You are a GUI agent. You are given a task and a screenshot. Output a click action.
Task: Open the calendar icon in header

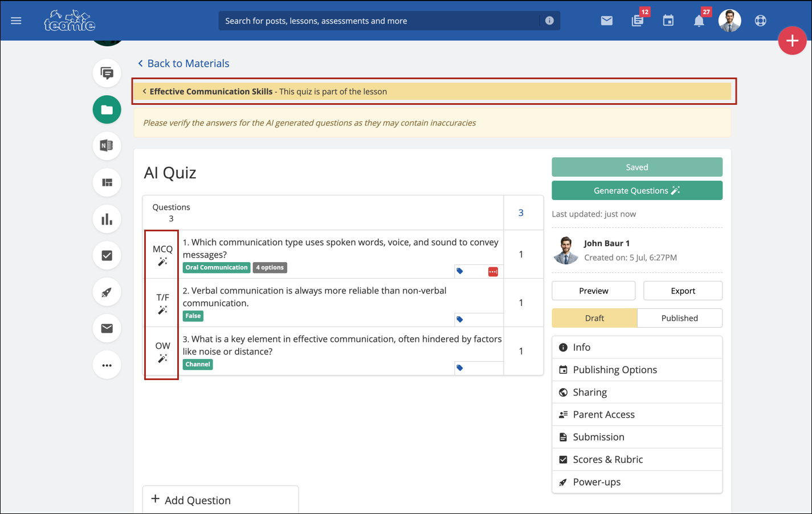click(x=668, y=21)
